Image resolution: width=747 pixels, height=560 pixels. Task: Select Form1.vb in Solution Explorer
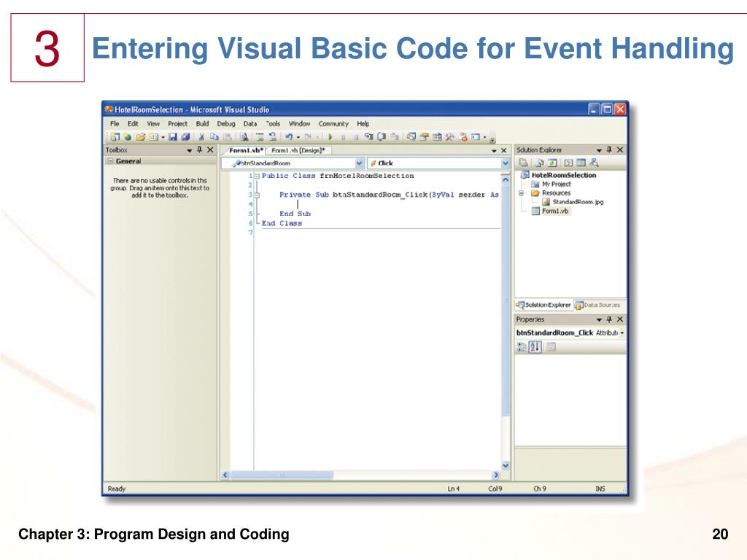(x=555, y=211)
